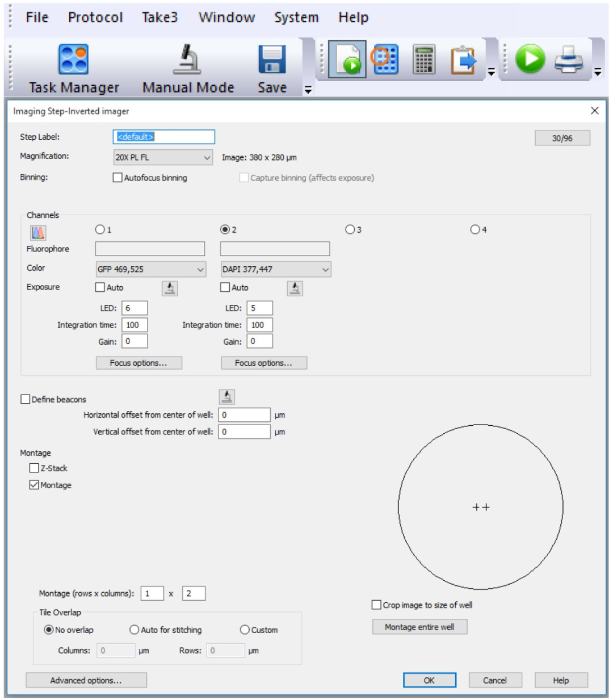
Task: Open the calculator icon in toolbar
Action: point(424,60)
